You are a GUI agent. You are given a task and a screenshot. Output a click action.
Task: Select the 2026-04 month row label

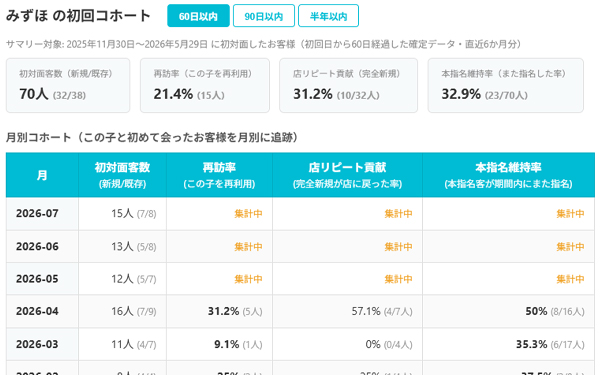[x=38, y=311]
